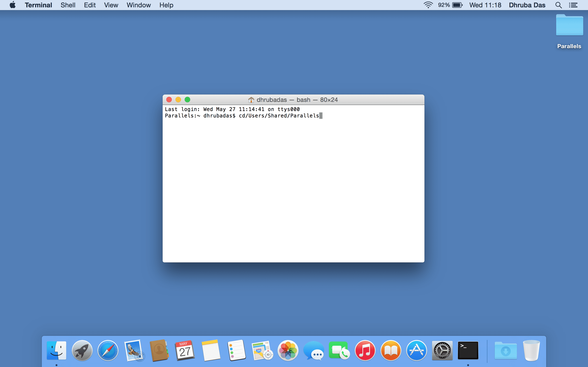Image resolution: width=588 pixels, height=367 pixels.
Task: Open the Shell menu
Action: pyautogui.click(x=68, y=5)
